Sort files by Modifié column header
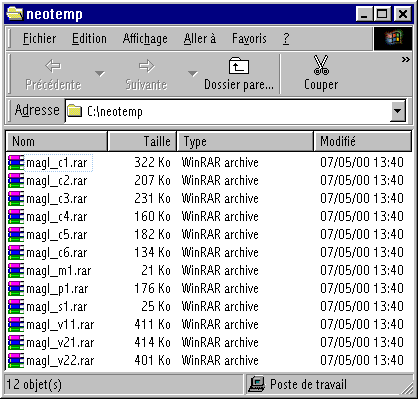 tap(363, 141)
